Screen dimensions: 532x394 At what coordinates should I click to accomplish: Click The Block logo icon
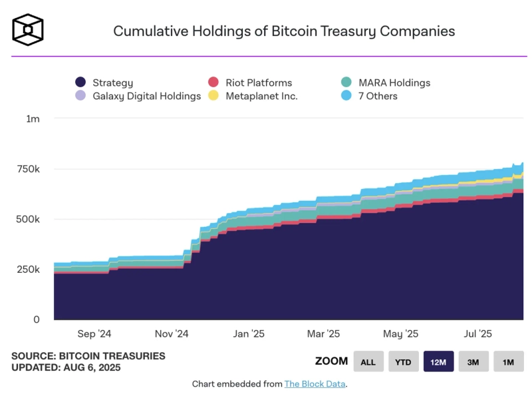click(27, 29)
